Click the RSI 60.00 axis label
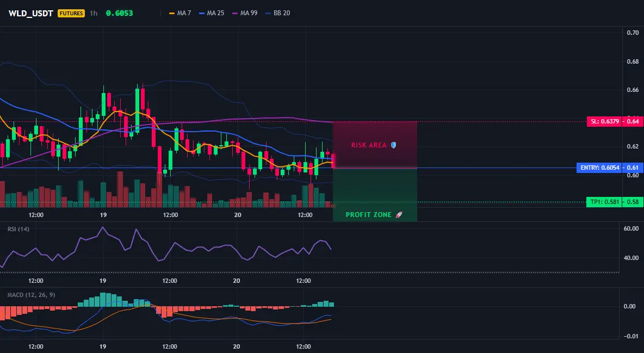 point(631,228)
